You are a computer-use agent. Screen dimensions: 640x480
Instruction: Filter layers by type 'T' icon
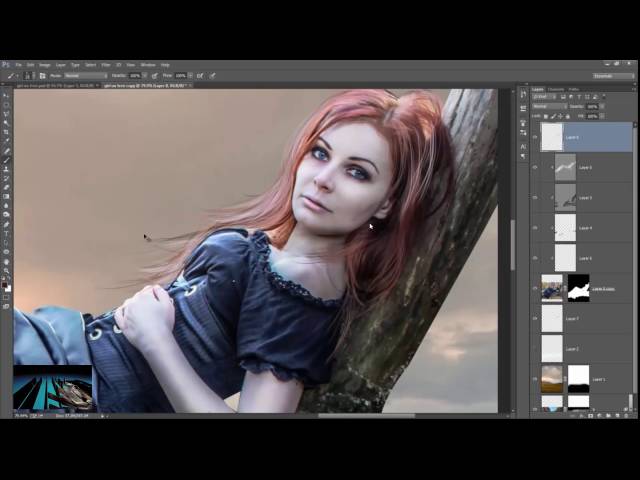coord(579,97)
